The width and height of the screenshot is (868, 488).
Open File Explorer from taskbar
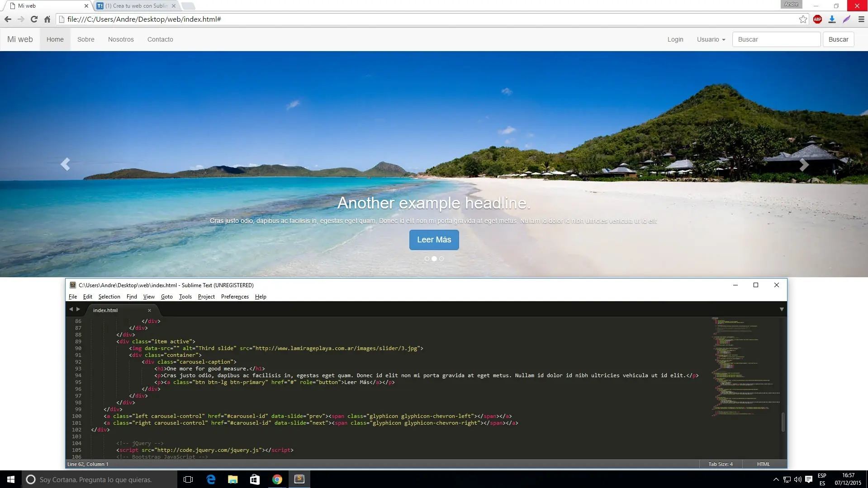pos(233,479)
